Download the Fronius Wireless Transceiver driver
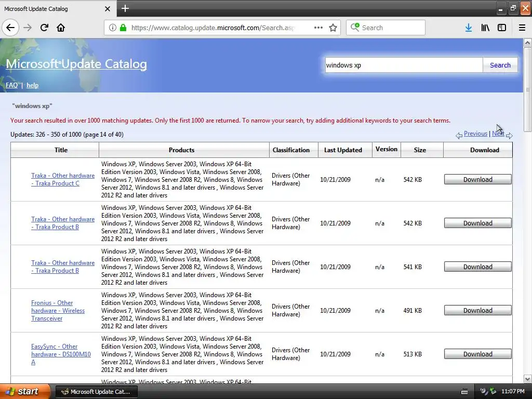 (478, 310)
